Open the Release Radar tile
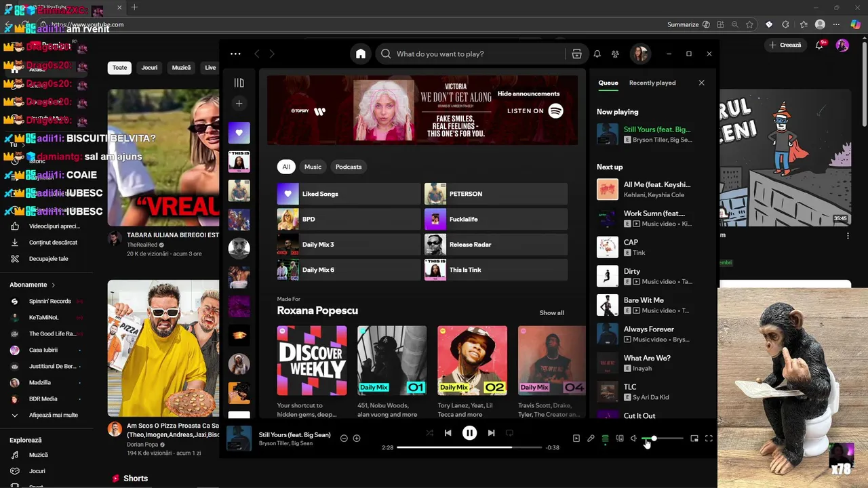This screenshot has width=868, height=488. [496, 245]
